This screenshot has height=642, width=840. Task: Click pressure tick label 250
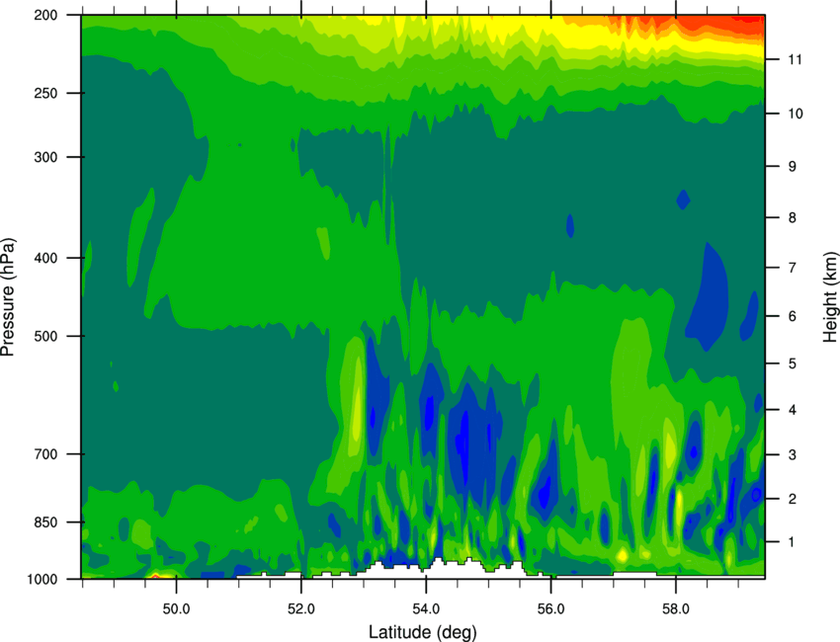(46, 93)
